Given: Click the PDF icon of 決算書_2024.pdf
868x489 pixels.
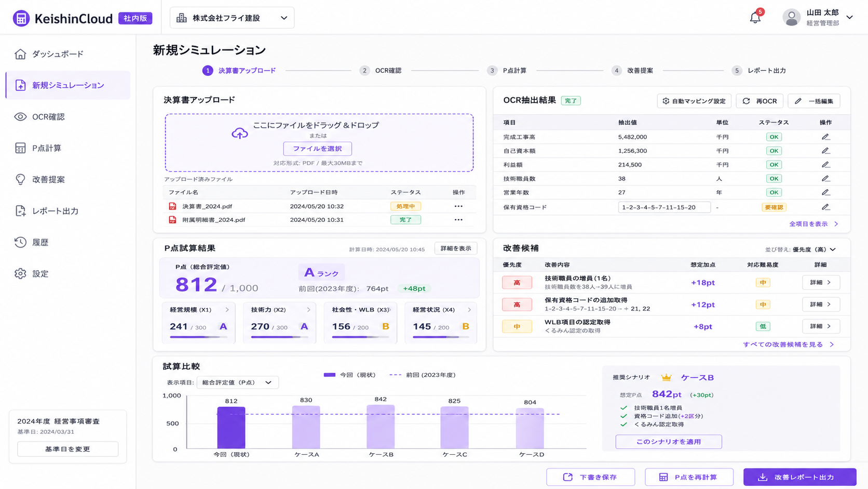Looking at the screenshot, I should coord(172,206).
